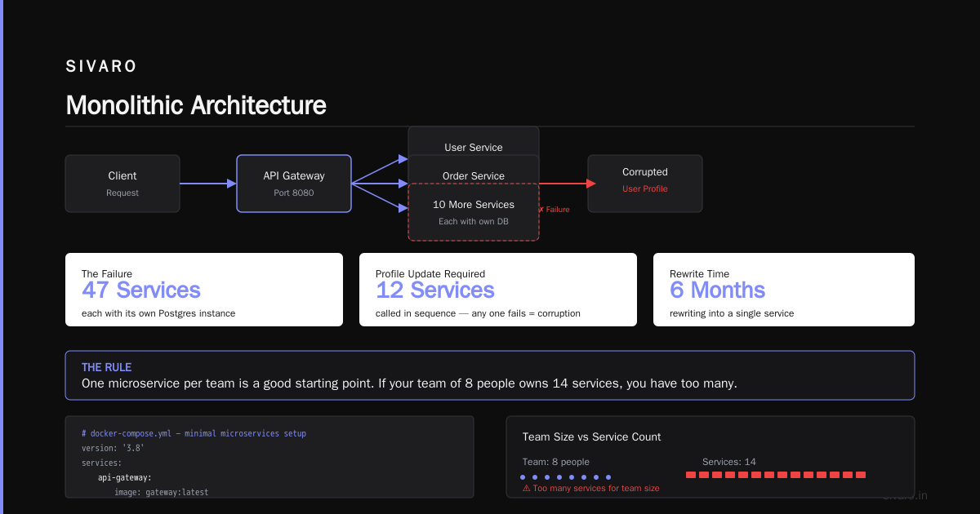Click the docker-compose.yml comment line
Screen dimensions: 980x514
tap(194, 433)
